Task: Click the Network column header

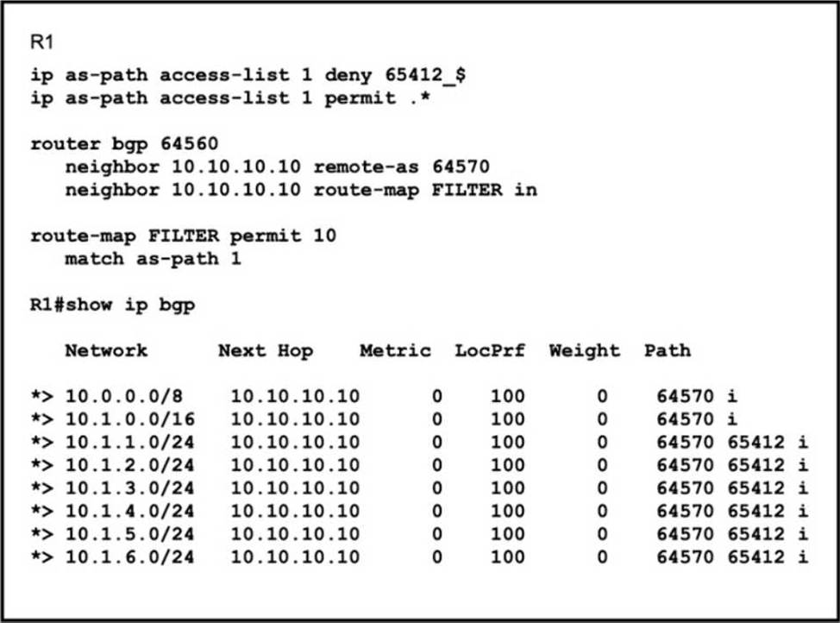Action: click(x=106, y=350)
